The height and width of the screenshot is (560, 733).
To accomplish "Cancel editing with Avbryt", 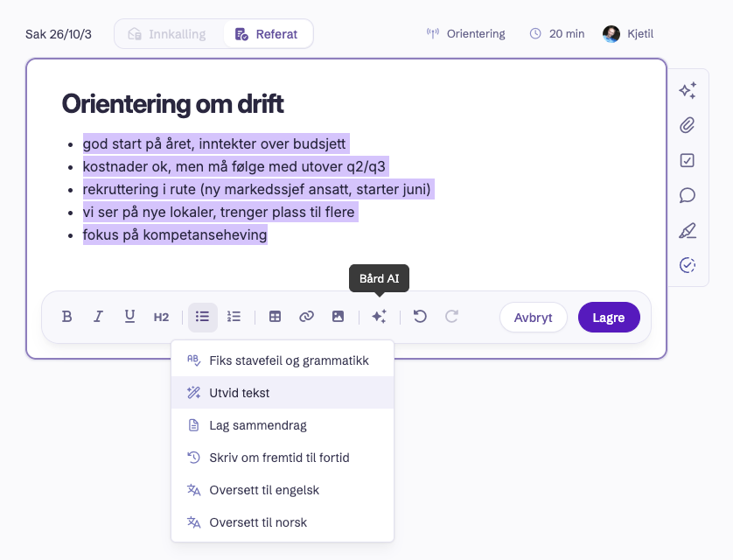I will 534,318.
